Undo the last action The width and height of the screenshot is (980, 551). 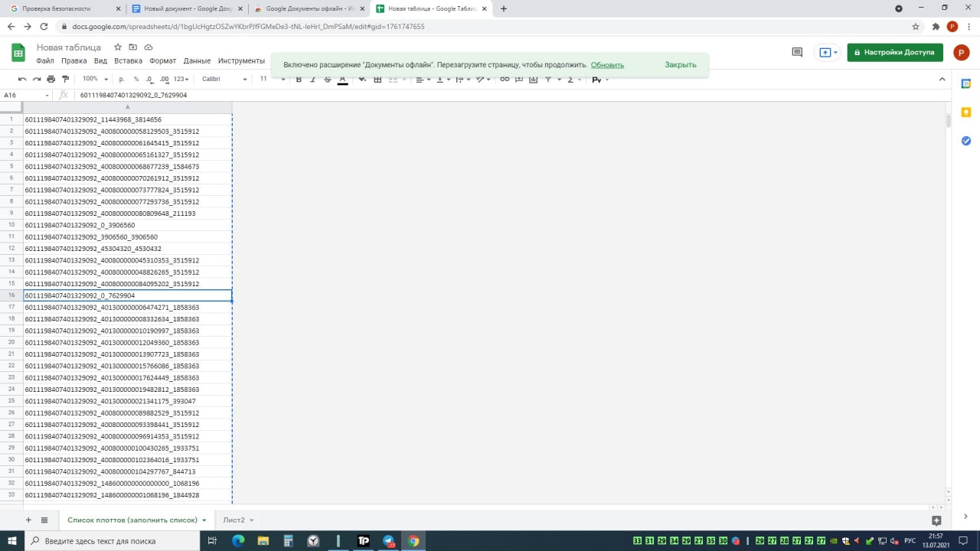pyautogui.click(x=22, y=79)
